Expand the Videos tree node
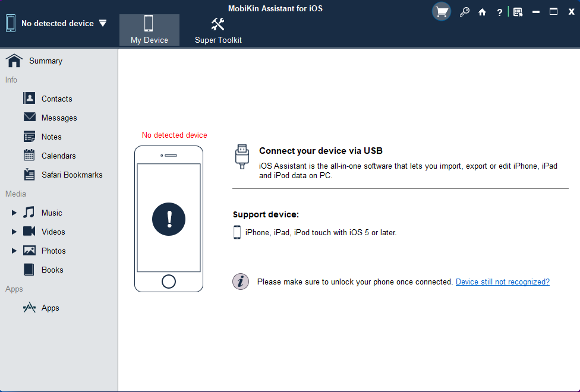The height and width of the screenshot is (392, 580). pos(14,232)
